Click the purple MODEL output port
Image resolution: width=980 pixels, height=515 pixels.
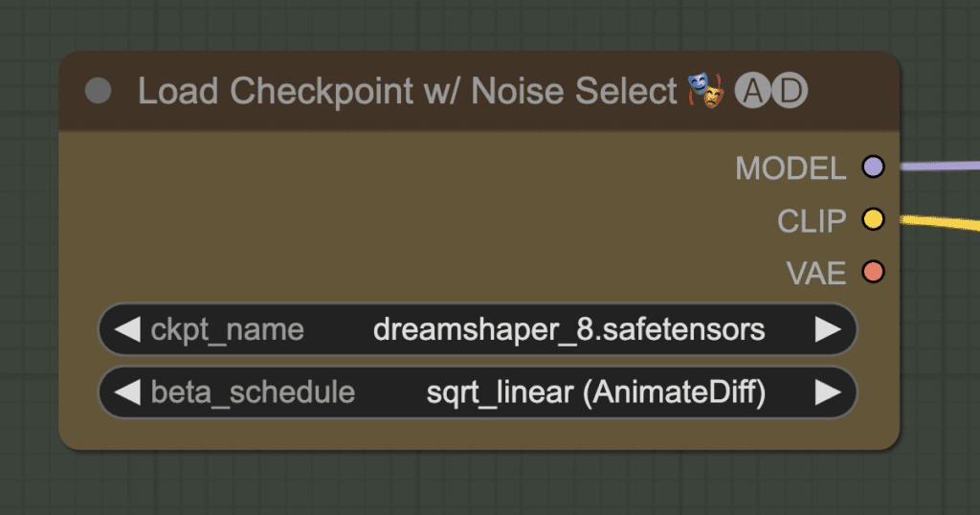[x=873, y=167]
